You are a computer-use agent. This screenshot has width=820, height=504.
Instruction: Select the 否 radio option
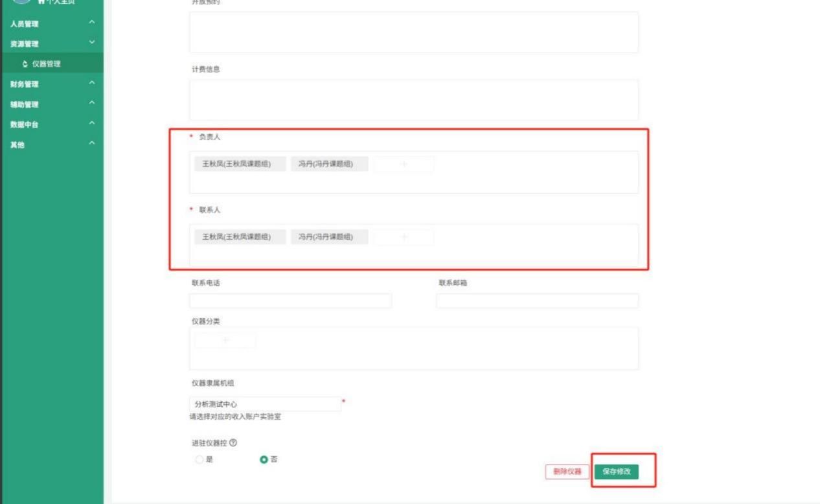[264, 460]
